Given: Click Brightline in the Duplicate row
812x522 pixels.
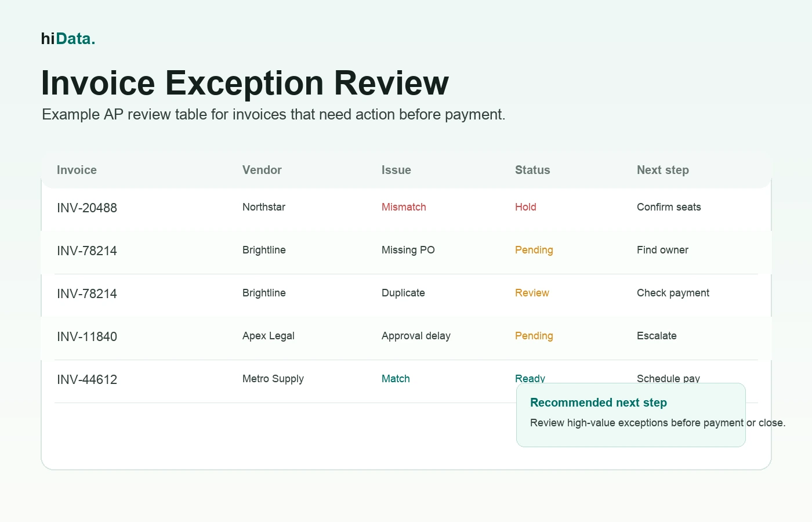Looking at the screenshot, I should [x=264, y=293].
